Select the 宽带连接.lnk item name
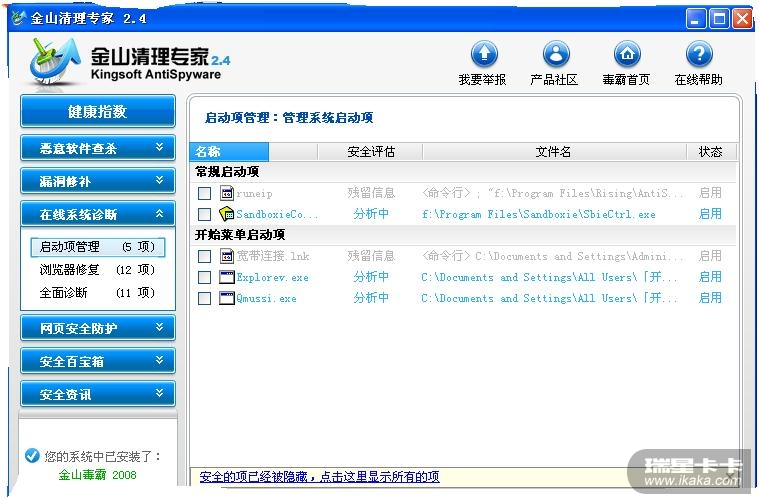The image size is (759, 499). [273, 257]
